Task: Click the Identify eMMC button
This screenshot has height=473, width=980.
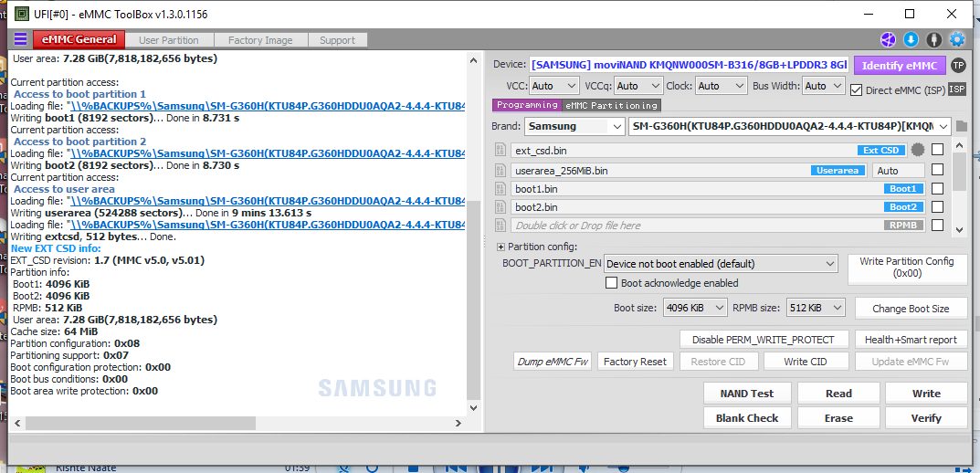Action: (x=900, y=65)
